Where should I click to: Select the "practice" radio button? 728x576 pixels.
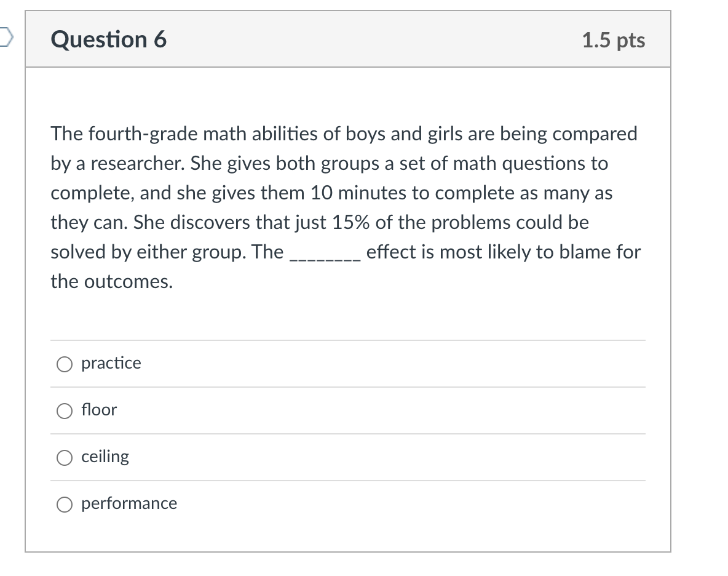click(x=65, y=364)
